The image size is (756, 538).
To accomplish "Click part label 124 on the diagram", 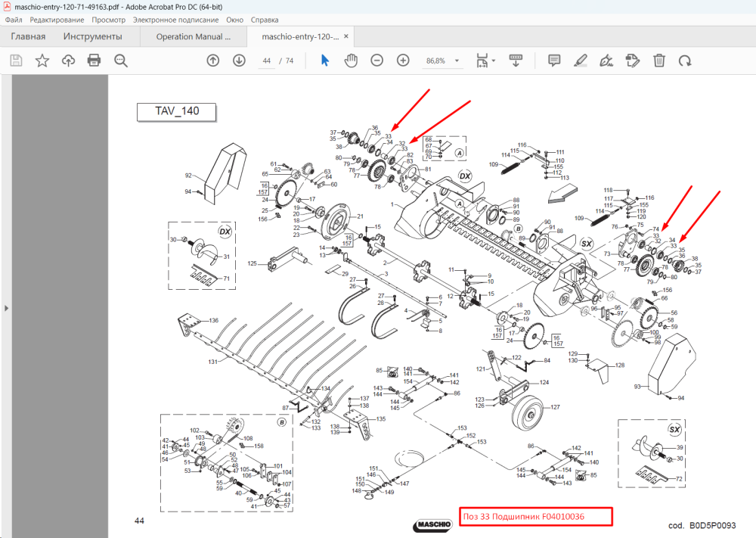I will [544, 382].
